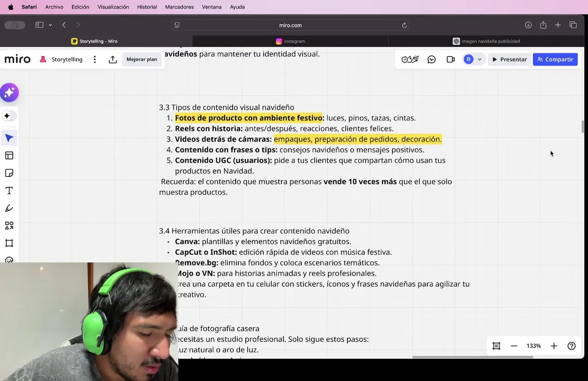Image resolution: width=588 pixels, height=381 pixels.
Task: Switch to the Instagram tab
Action: (x=290, y=41)
